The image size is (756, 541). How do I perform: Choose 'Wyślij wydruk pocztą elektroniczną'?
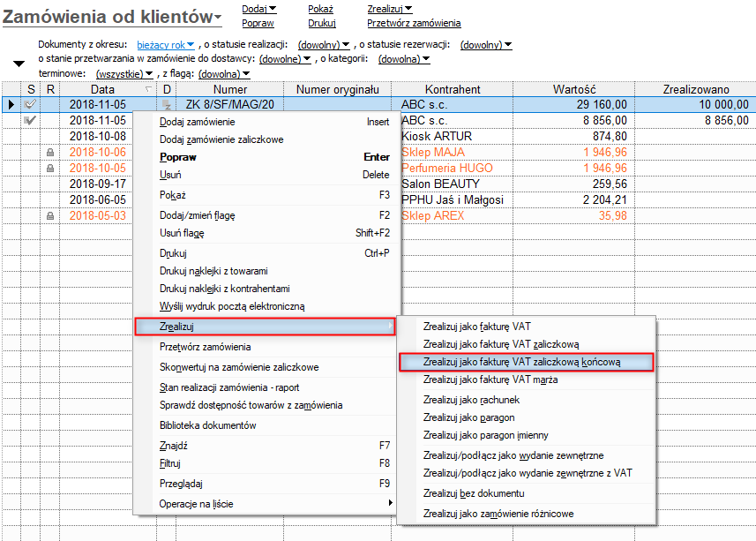point(266,306)
